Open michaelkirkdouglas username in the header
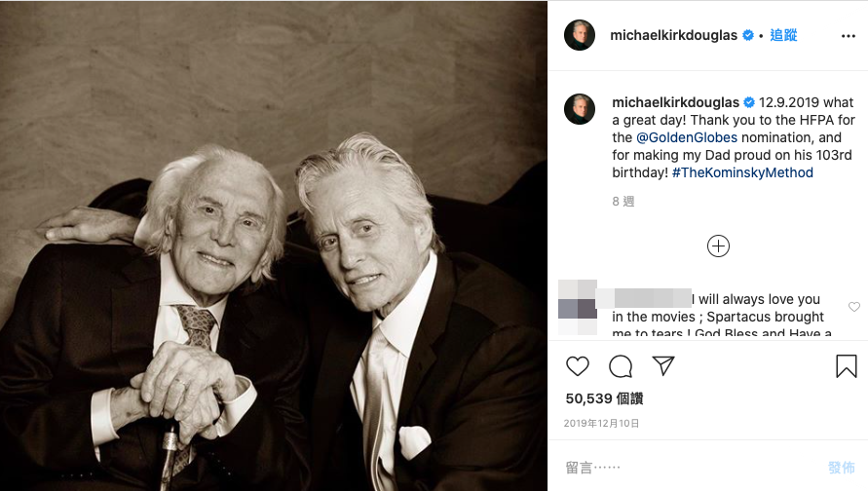This screenshot has width=868, height=491. pyautogui.click(x=674, y=35)
